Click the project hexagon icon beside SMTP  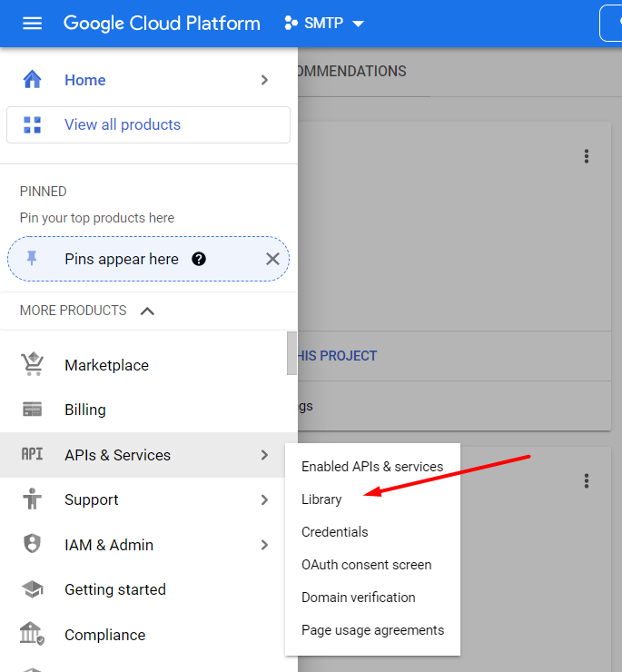coord(291,23)
